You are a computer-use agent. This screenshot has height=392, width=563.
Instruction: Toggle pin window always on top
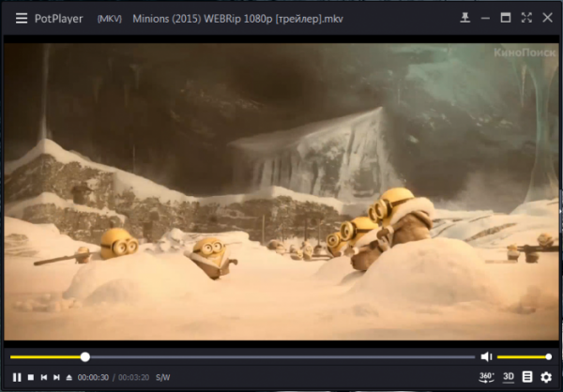465,18
